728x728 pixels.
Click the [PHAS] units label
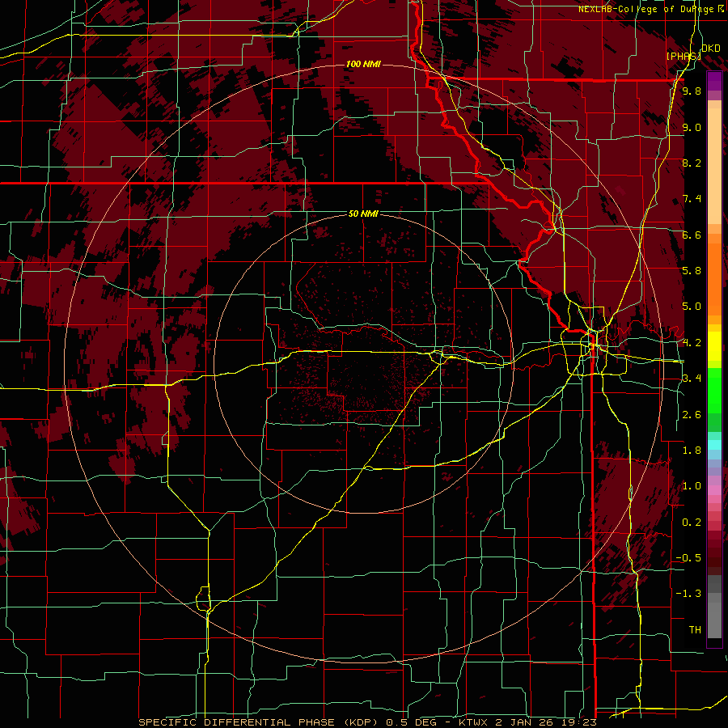pyautogui.click(x=684, y=56)
